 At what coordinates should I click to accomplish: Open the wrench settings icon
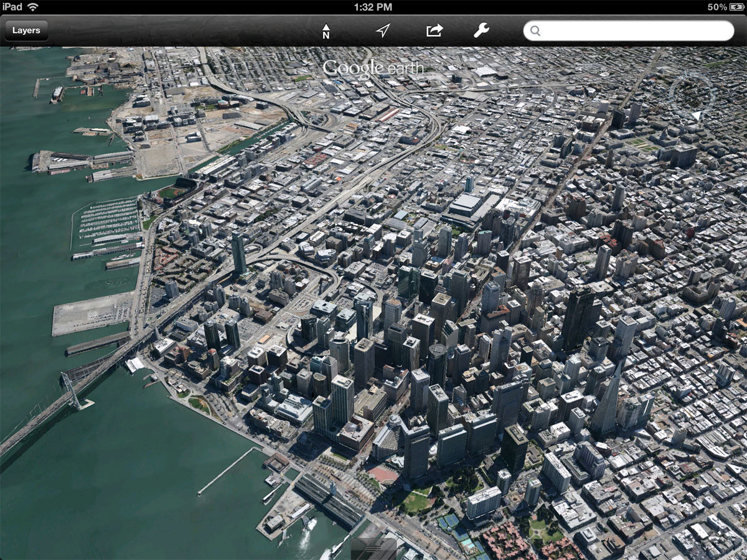(481, 30)
